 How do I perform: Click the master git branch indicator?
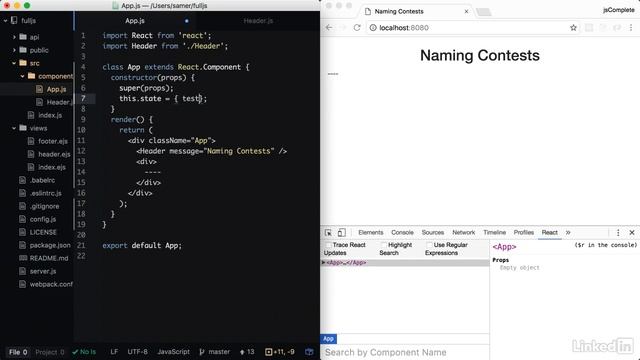[x=215, y=352]
